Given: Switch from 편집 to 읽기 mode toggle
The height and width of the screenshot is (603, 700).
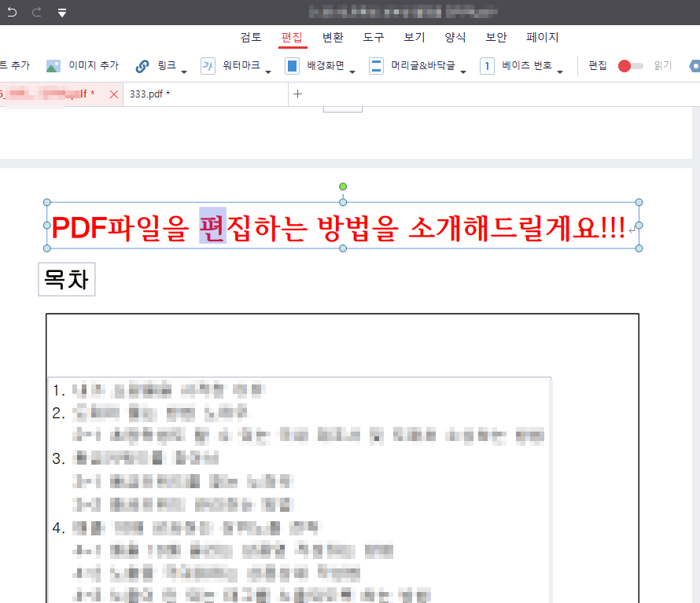Looking at the screenshot, I should pos(630,66).
